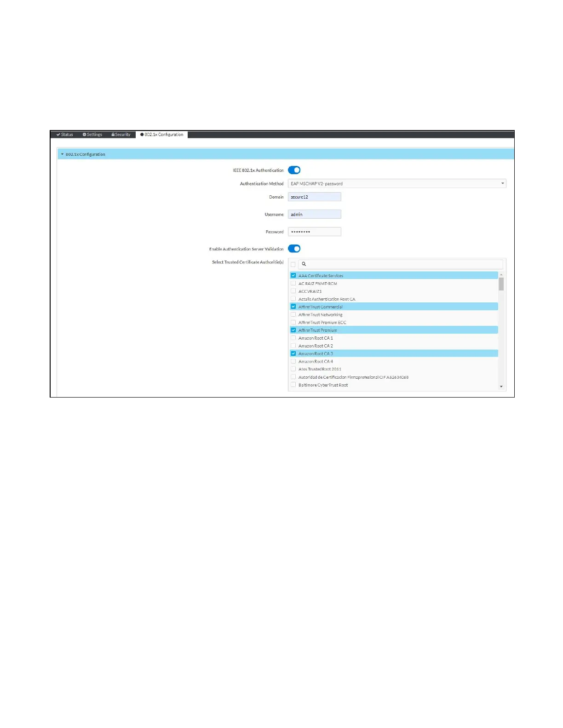The height and width of the screenshot is (728, 563).
Task: Select the 'Amazon Root CA 3' row text
Action: 316,354
